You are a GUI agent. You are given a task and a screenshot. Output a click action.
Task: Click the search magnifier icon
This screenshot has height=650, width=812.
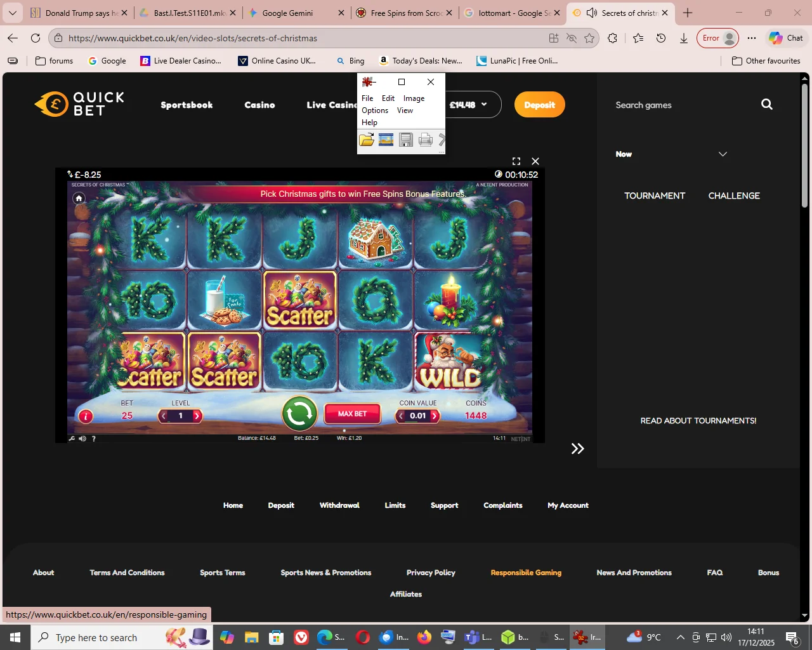[767, 104]
